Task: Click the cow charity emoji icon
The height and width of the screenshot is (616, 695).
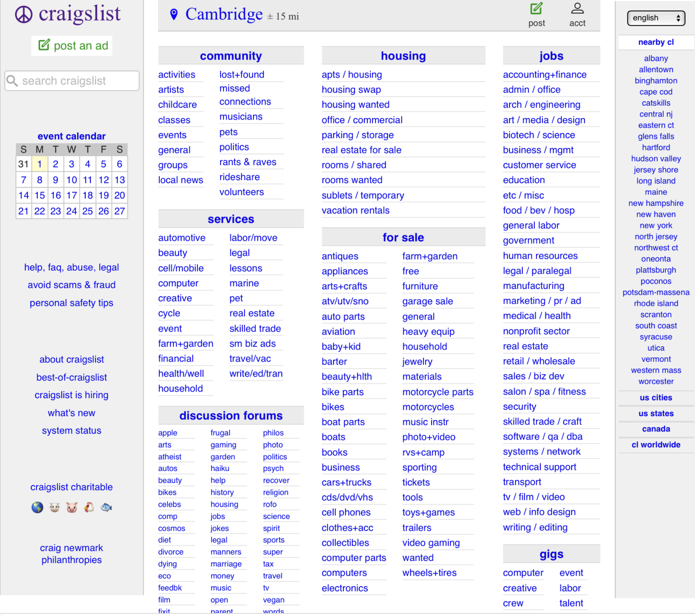Action: click(x=55, y=508)
